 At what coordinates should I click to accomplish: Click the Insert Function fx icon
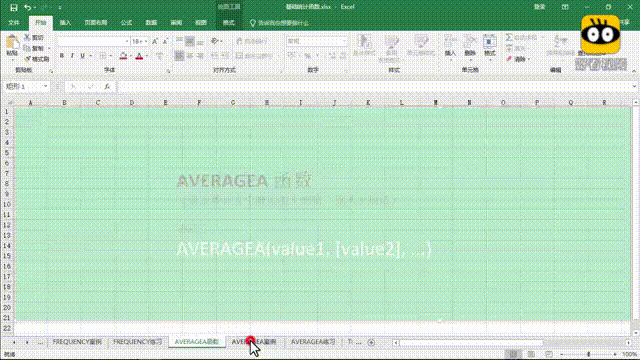tap(107, 87)
